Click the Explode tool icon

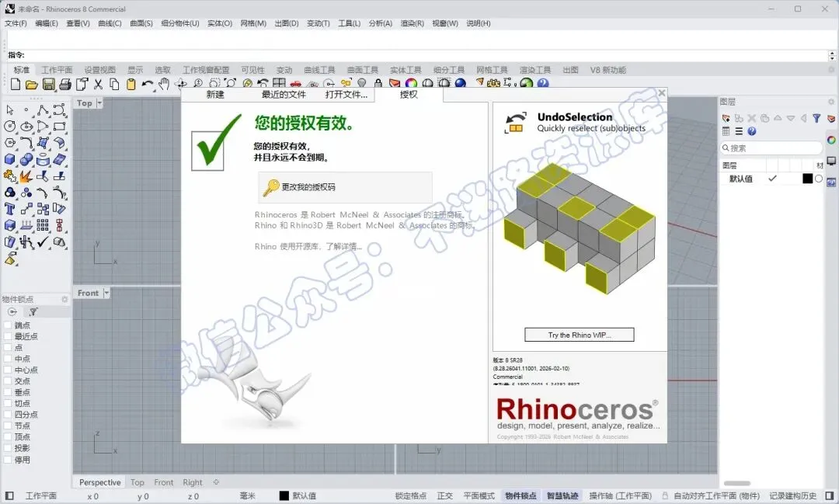[26, 176]
